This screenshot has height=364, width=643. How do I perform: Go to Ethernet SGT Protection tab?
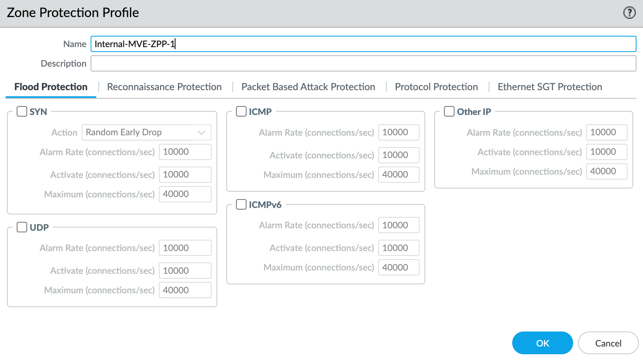pyautogui.click(x=550, y=87)
